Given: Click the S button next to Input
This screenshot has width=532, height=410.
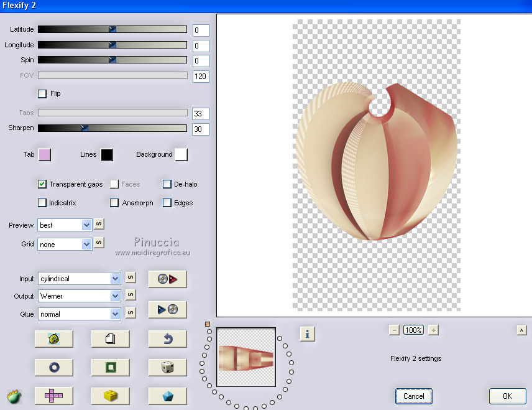Looking at the screenshot, I should tap(131, 277).
